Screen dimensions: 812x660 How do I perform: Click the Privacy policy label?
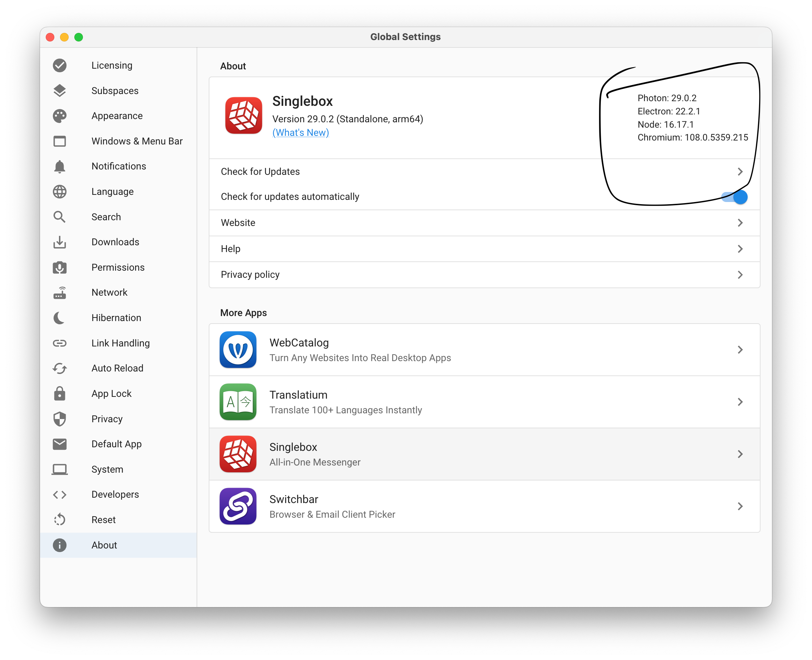point(251,275)
